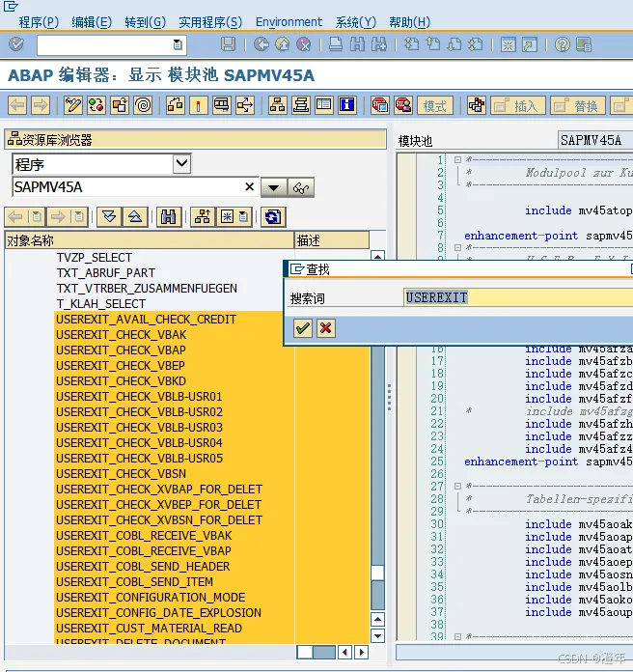Click the Check syntax icon
The image size is (633, 672).
(176, 105)
